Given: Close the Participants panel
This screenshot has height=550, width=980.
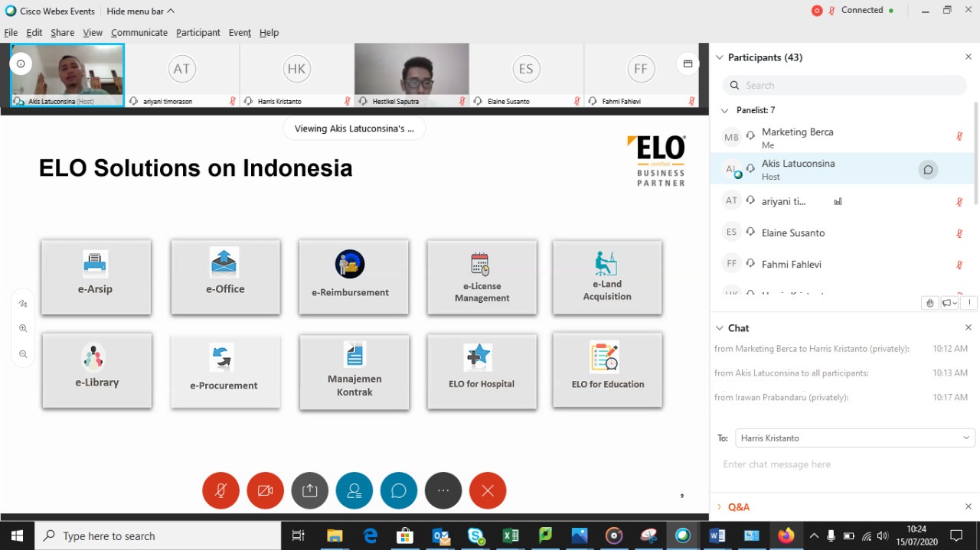Looking at the screenshot, I should click(x=968, y=57).
